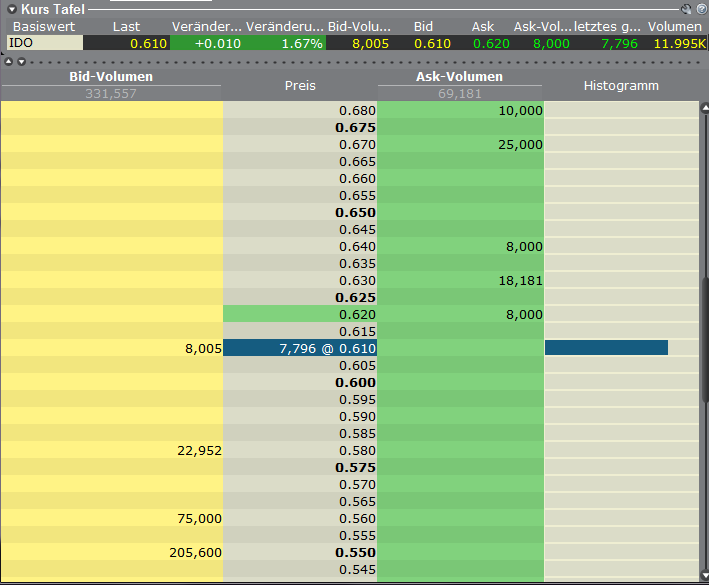709x585 pixels.
Task: Click the Bid column header in quote row
Action: tap(423, 27)
